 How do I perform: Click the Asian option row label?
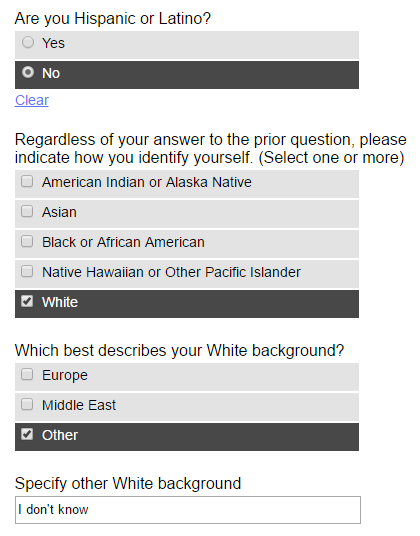(59, 212)
